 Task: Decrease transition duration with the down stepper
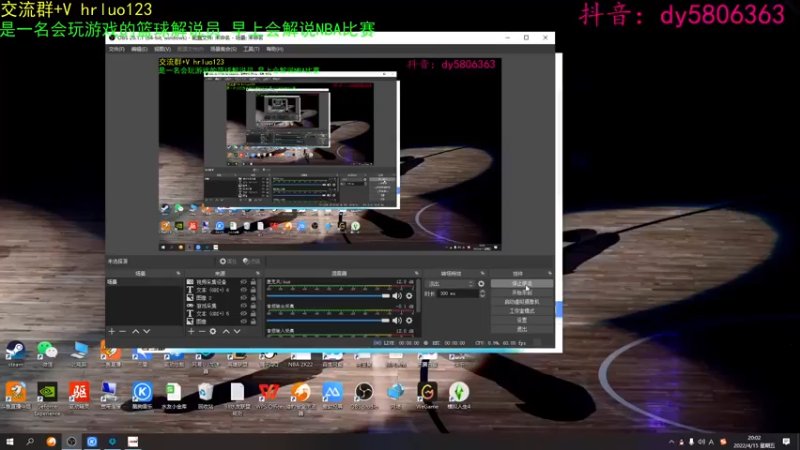tap(482, 296)
